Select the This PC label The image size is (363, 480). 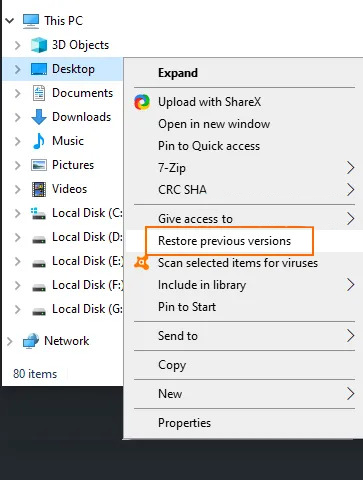point(63,21)
